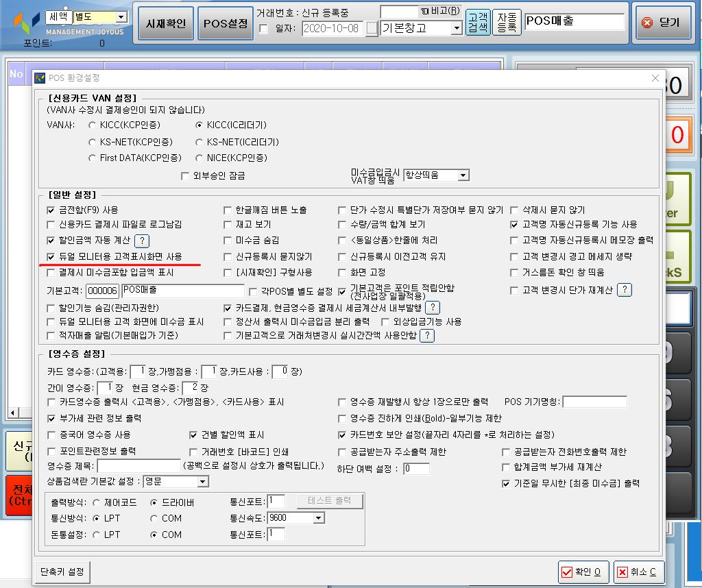
Task: Toggle 금전함(F9) 사용 checkbox
Action: point(51,210)
